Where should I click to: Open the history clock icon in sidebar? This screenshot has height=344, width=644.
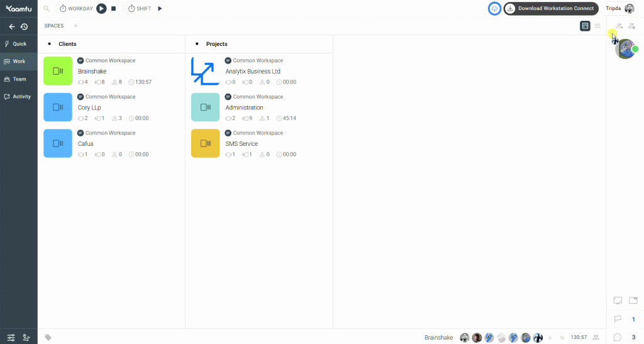[x=24, y=27]
